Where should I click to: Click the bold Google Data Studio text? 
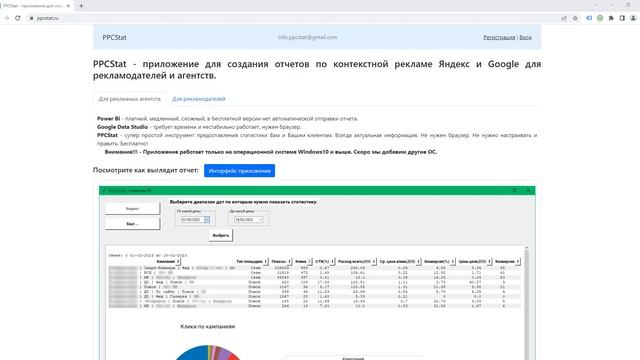[x=122, y=127]
